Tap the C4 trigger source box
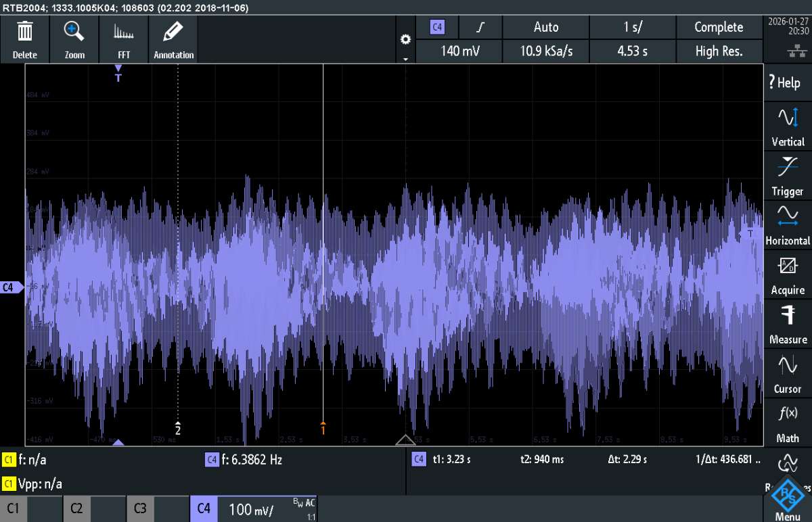The image size is (812, 522). pyautogui.click(x=437, y=28)
